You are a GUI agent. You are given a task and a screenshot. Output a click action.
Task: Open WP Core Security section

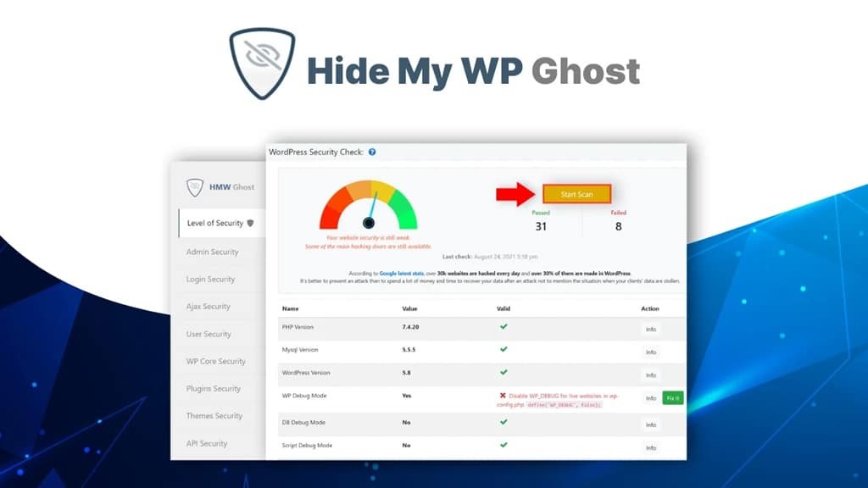pyautogui.click(x=216, y=361)
